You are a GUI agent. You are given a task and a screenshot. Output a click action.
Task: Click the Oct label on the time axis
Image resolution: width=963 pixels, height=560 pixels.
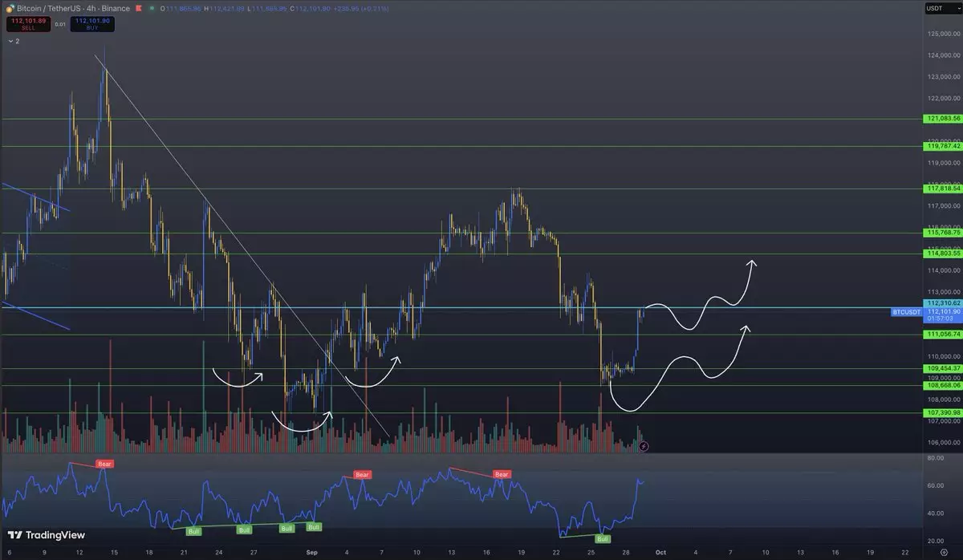point(660,553)
